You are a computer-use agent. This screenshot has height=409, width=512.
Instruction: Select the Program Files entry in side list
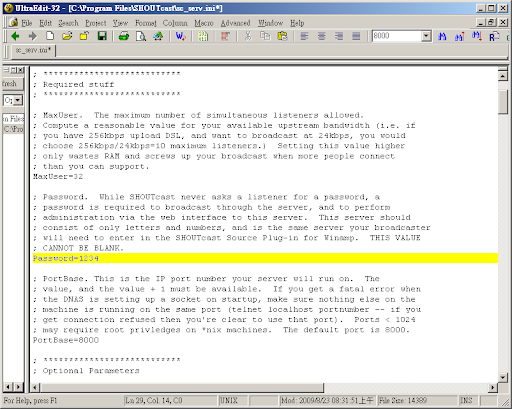[x=13, y=119]
